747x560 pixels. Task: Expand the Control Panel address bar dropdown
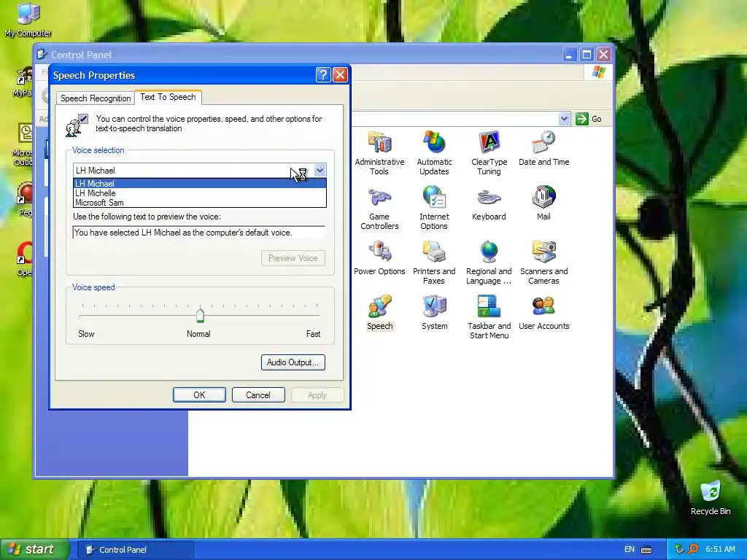[x=564, y=119]
